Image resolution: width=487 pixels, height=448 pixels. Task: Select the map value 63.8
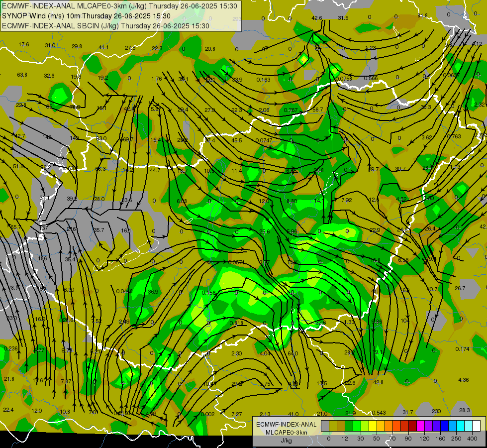[22, 75]
